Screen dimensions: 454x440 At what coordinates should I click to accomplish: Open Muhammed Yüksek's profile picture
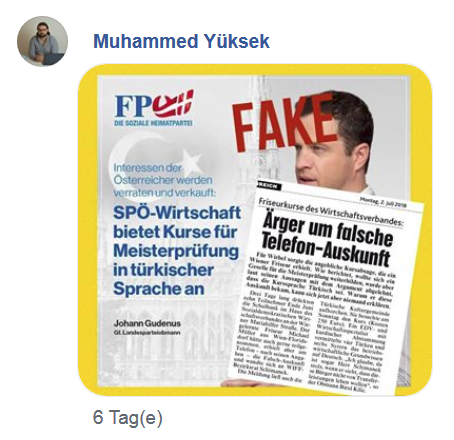click(x=42, y=41)
